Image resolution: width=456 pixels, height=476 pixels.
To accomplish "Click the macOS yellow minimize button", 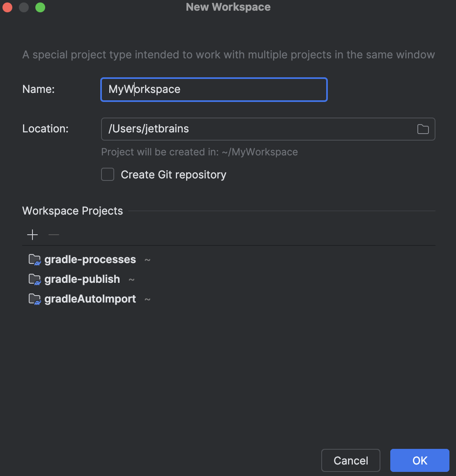I will [23, 7].
